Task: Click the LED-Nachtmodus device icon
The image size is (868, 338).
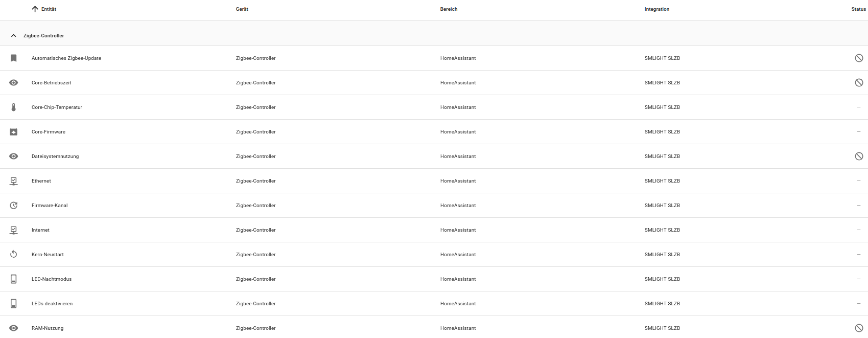Action: [14, 279]
